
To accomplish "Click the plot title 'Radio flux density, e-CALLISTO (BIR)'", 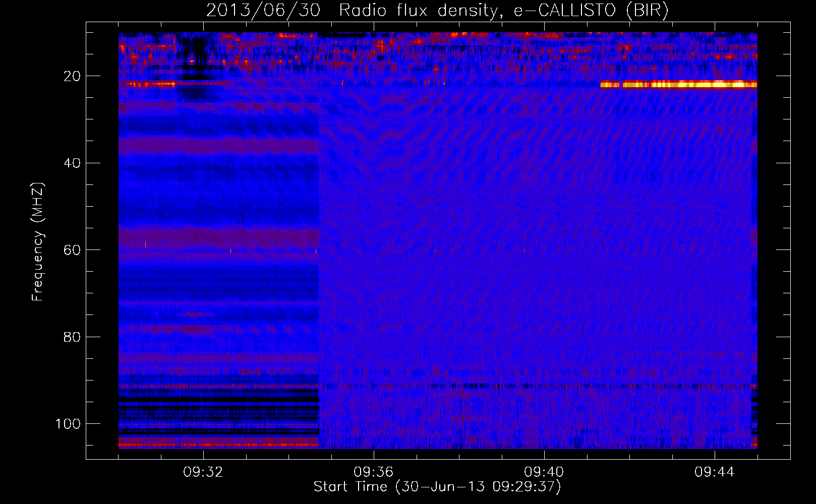I will coord(503,11).
